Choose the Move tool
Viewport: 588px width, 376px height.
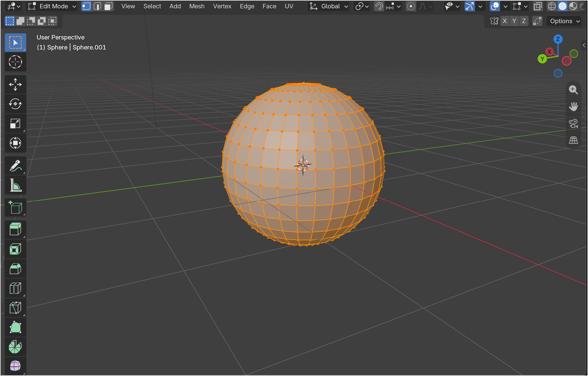(15, 84)
